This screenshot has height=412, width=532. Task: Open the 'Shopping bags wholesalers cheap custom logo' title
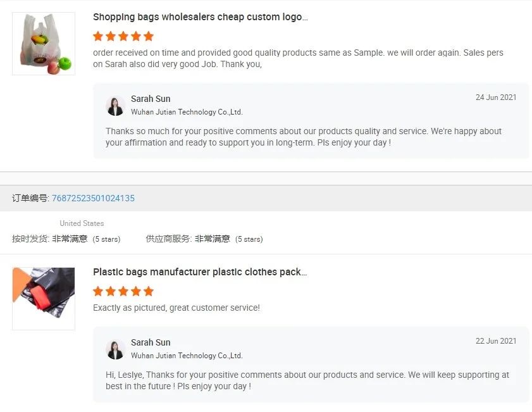[x=200, y=17]
